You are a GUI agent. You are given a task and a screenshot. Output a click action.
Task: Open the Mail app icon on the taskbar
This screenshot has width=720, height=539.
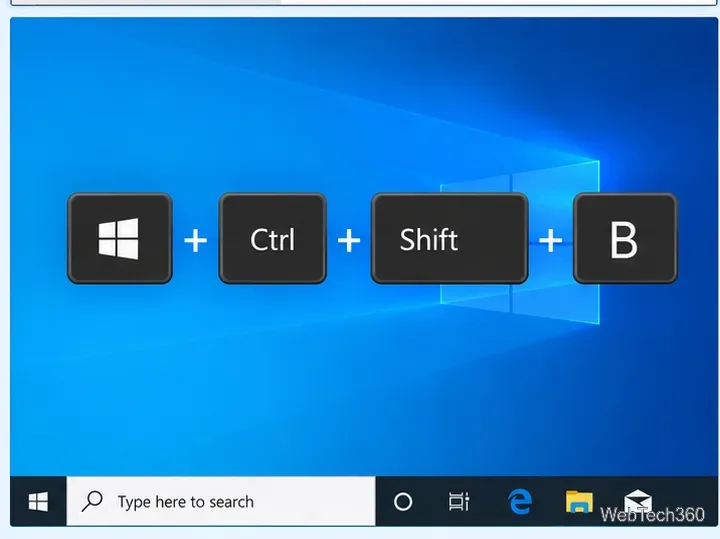638,500
